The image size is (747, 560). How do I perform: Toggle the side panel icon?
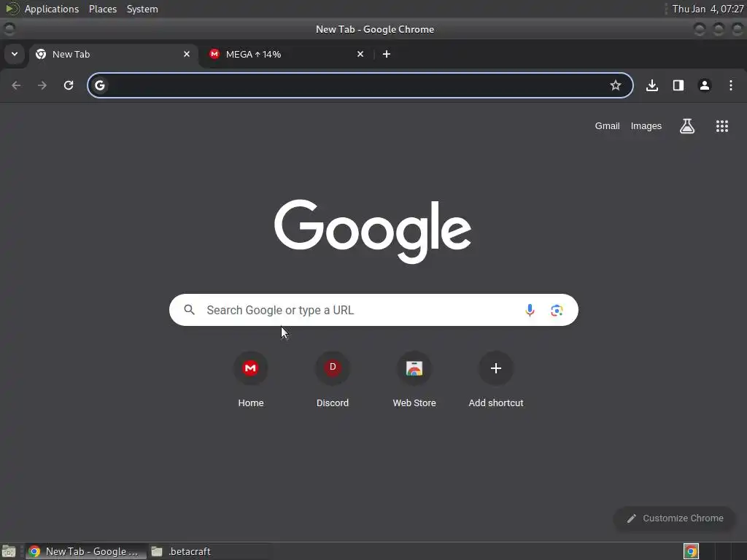pyautogui.click(x=678, y=85)
